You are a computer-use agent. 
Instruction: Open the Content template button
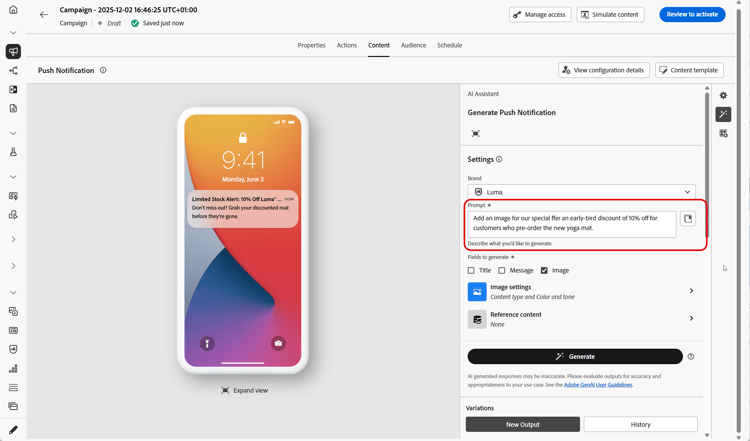point(689,70)
